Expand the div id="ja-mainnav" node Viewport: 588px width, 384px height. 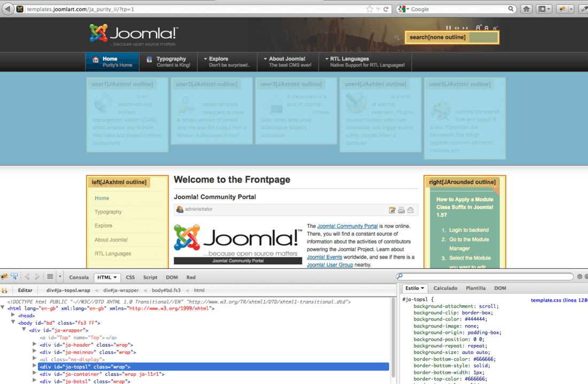[35, 352]
